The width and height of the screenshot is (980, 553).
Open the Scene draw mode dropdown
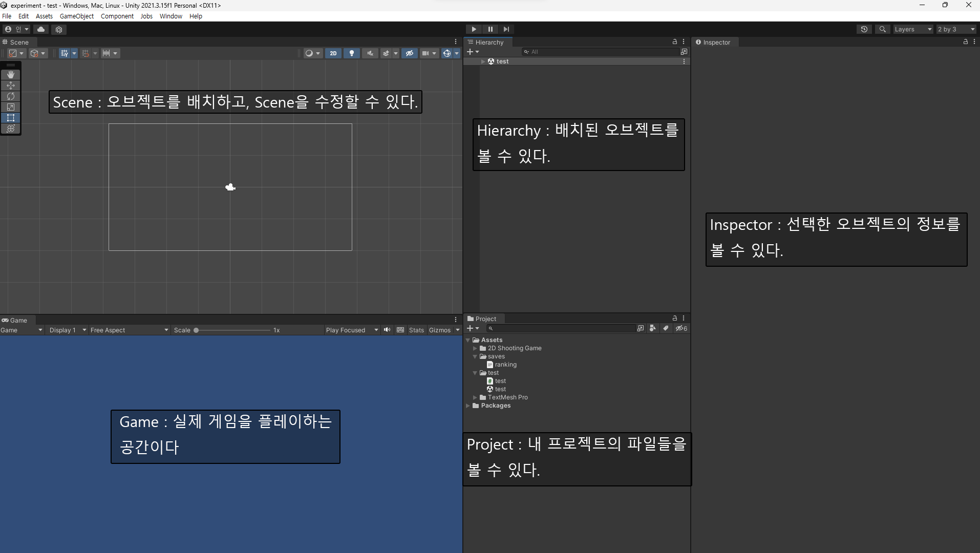312,53
